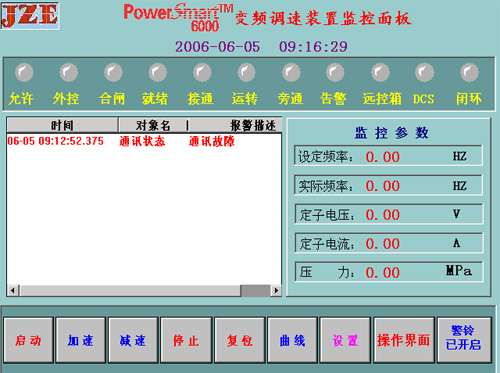Image resolution: width=500 pixels, height=373 pixels.
Task: Switch to the 操作界面 screen
Action: 404,340
